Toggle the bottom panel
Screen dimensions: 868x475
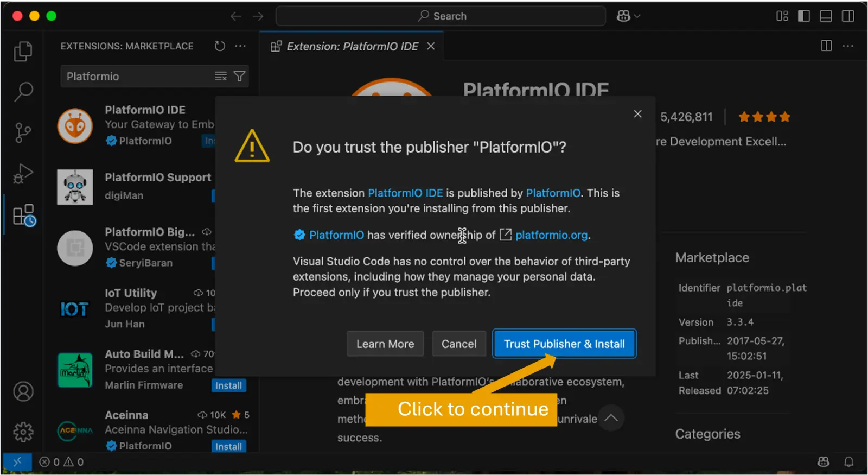(826, 16)
